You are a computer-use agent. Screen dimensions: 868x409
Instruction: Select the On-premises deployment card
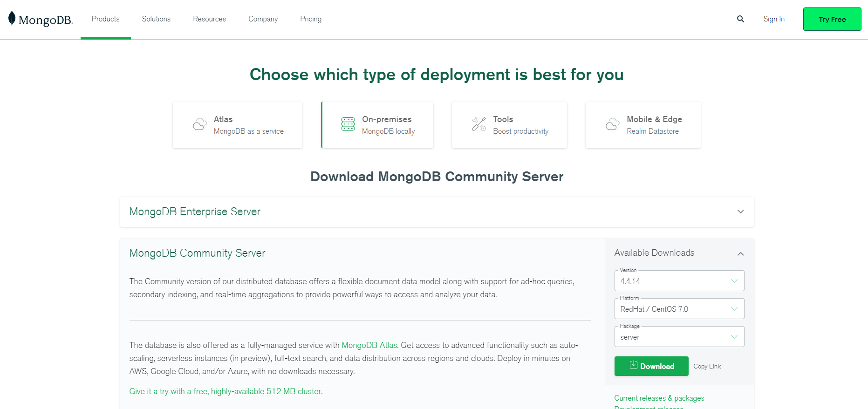pos(377,125)
